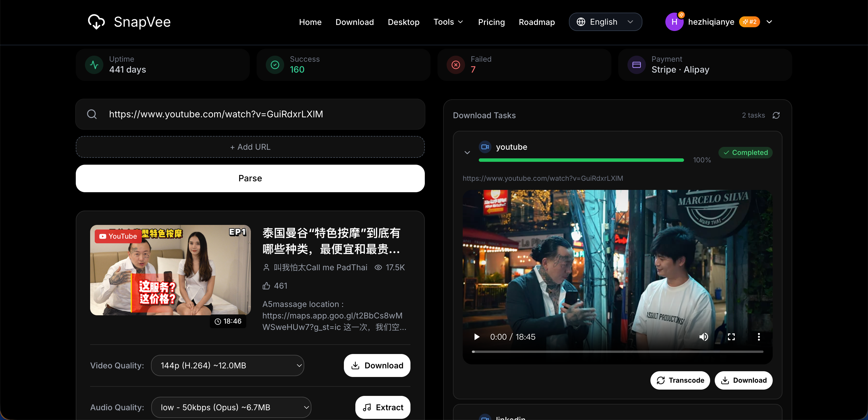This screenshot has height=420, width=868.
Task: Toggle fullscreen on the video player
Action: pyautogui.click(x=731, y=337)
